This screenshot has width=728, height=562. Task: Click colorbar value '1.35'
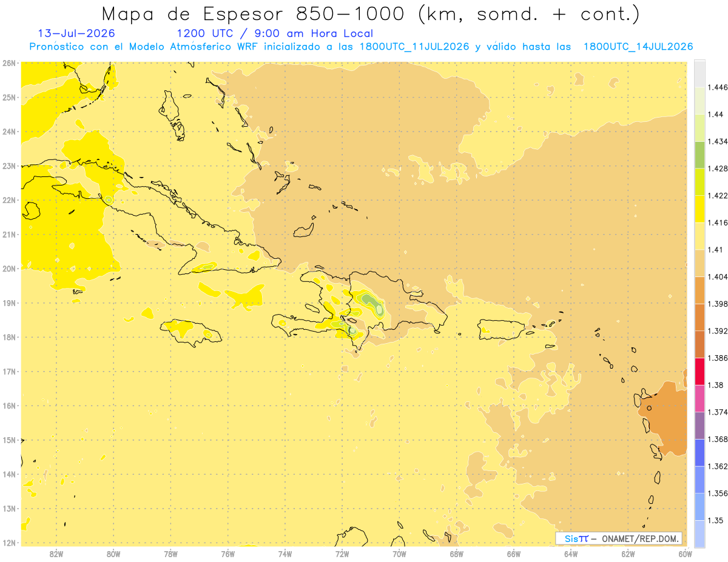pos(715,520)
